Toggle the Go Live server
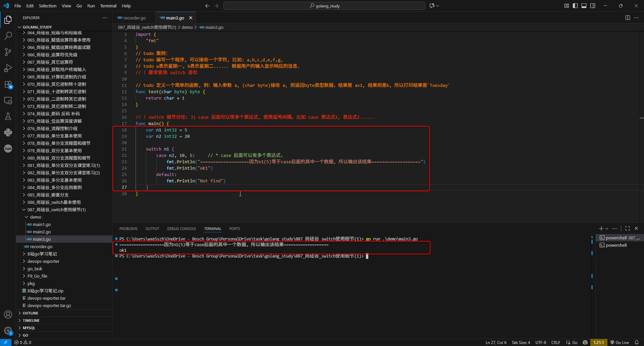Image resolution: width=644 pixels, height=346 pixels. click(620, 342)
